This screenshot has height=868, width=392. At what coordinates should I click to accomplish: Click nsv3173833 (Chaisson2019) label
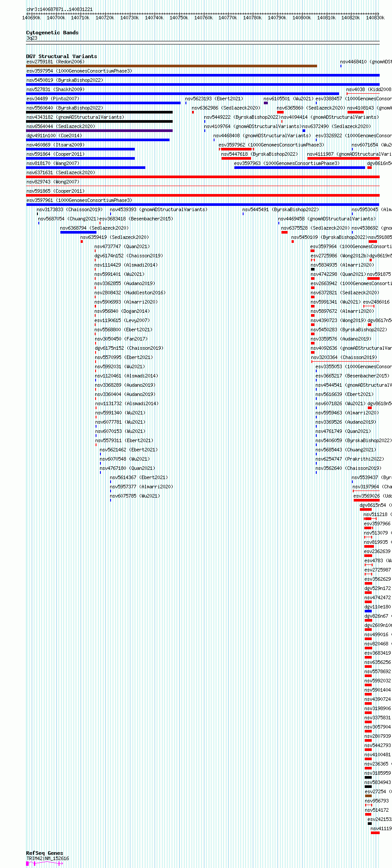pyautogui.click(x=70, y=210)
